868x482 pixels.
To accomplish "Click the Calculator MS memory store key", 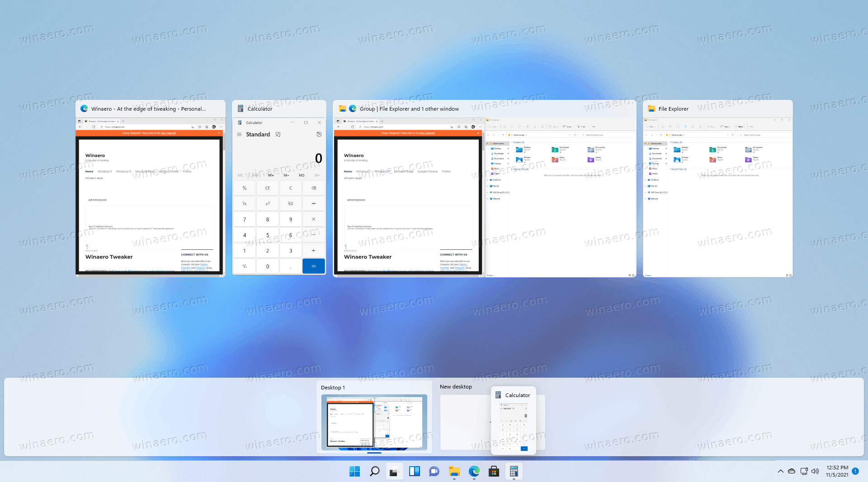I will point(302,175).
